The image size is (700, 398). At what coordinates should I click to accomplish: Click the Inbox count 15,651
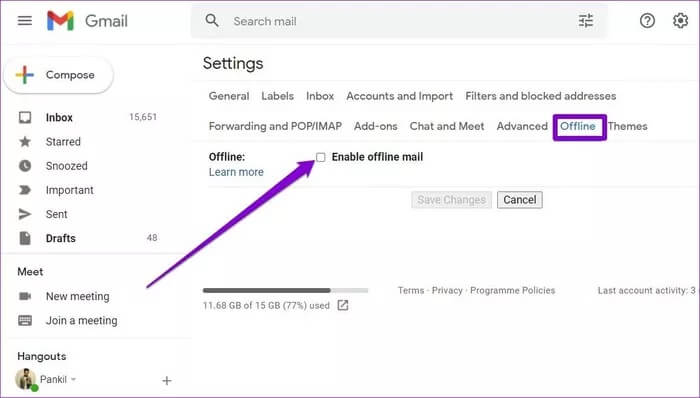tap(143, 117)
